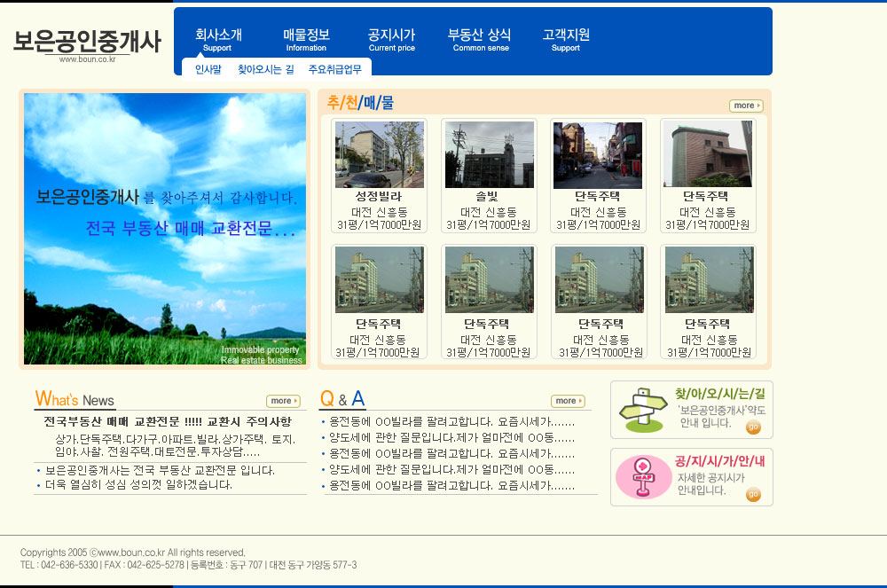Viewport: 887px width, 588px height.
Task: Open the 솔빛 property thumbnail
Action: (489, 155)
